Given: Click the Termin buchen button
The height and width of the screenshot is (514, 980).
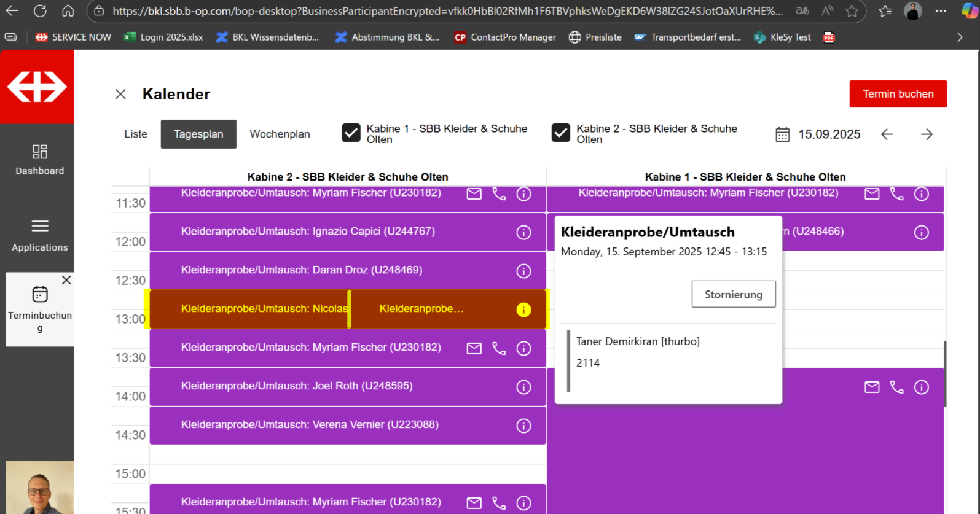Looking at the screenshot, I should tap(898, 94).
